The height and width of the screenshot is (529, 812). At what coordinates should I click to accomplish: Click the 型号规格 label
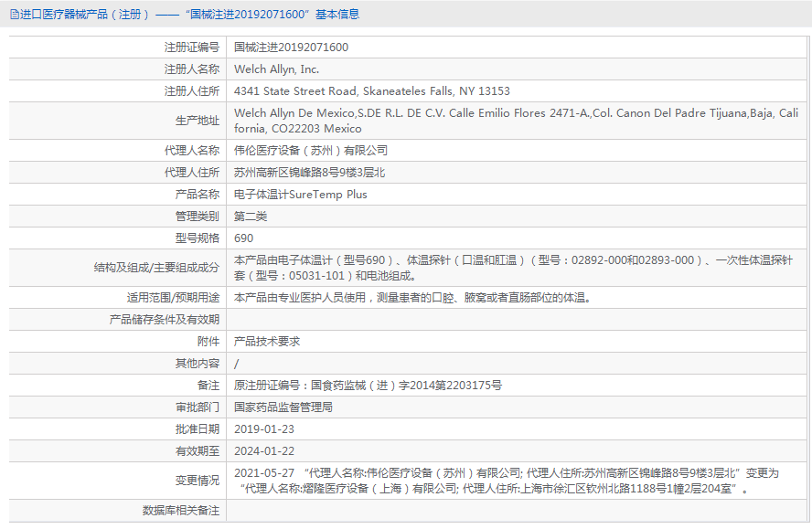[x=198, y=238]
